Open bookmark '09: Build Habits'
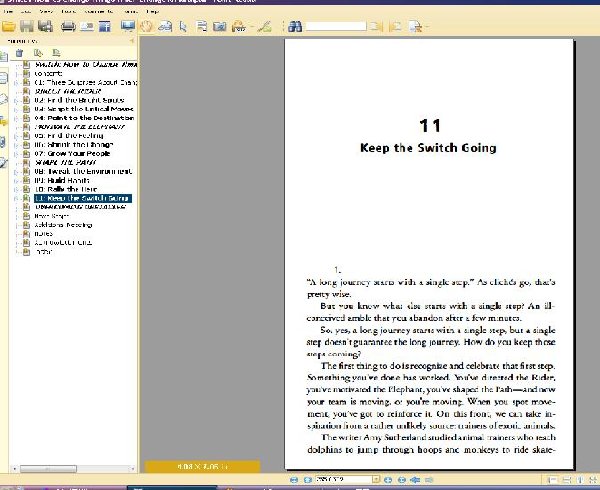 point(62,180)
